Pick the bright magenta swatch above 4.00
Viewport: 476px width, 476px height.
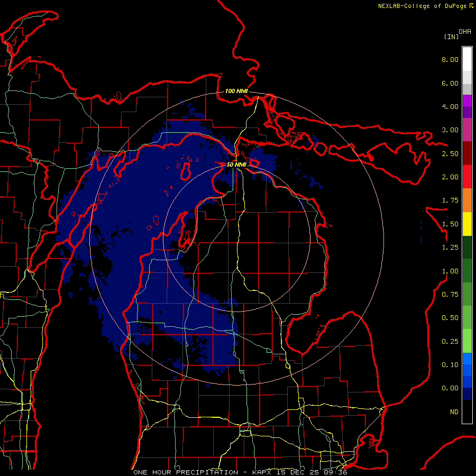[x=467, y=100]
